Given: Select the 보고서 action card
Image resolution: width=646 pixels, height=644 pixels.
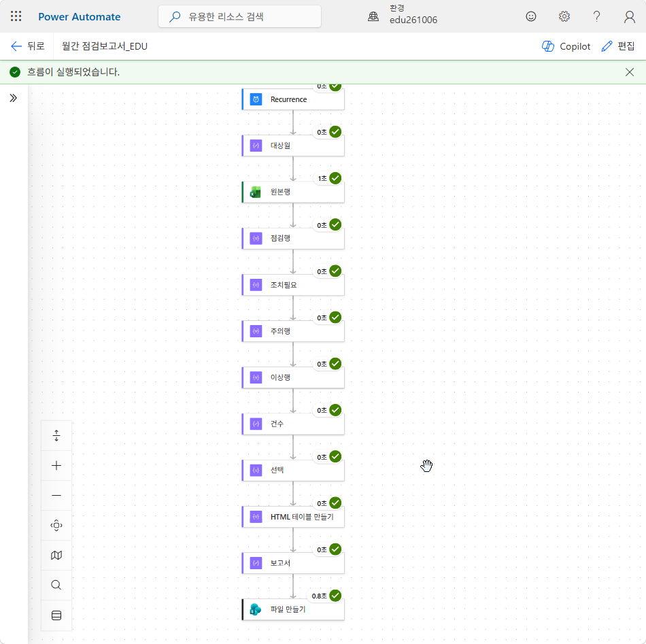Looking at the screenshot, I should tap(293, 563).
